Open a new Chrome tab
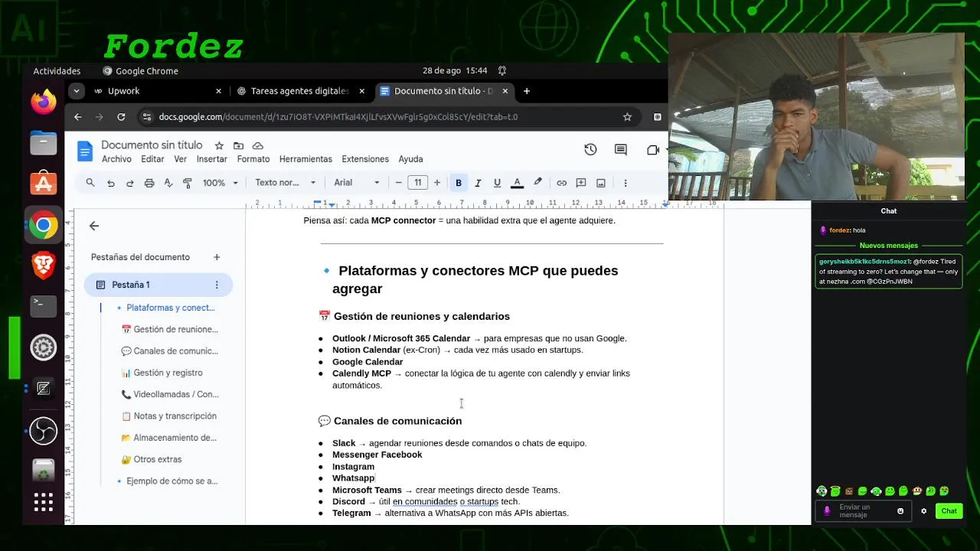The image size is (980, 551). (x=527, y=91)
